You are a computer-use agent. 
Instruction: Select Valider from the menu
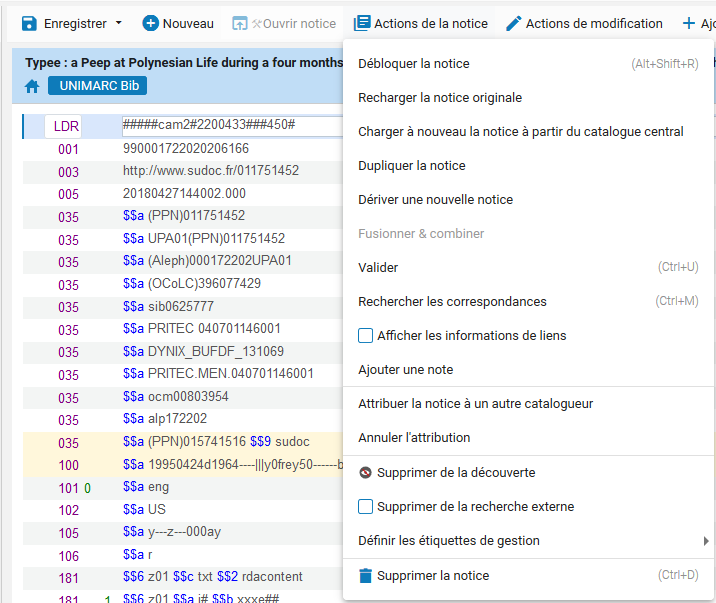point(378,268)
